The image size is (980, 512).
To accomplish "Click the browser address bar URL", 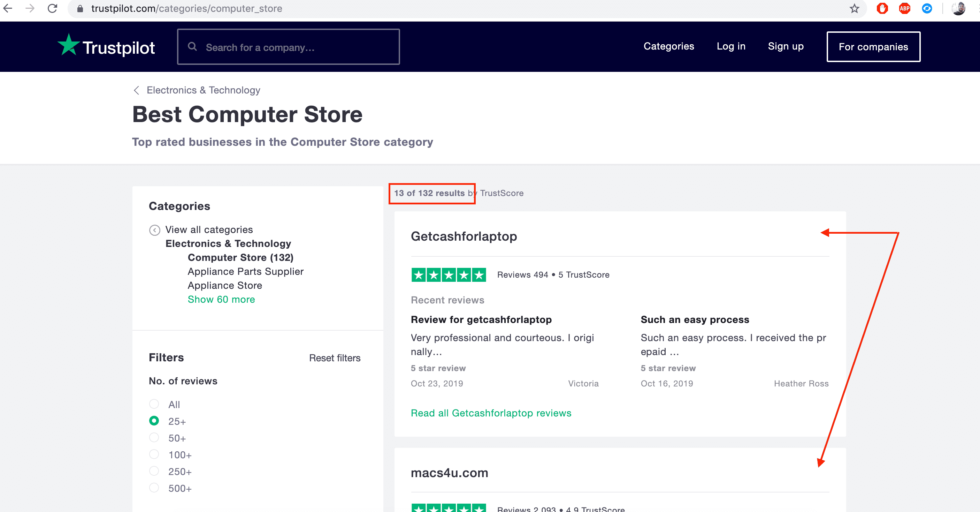I will 186,8.
